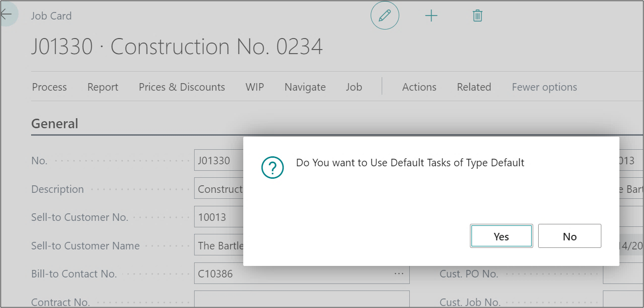Image resolution: width=644 pixels, height=308 pixels.
Task: Confirm with the Yes button
Action: click(x=501, y=236)
